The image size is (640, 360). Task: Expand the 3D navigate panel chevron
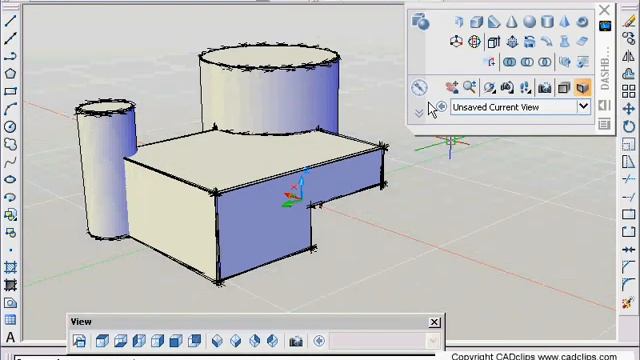pyautogui.click(x=419, y=113)
